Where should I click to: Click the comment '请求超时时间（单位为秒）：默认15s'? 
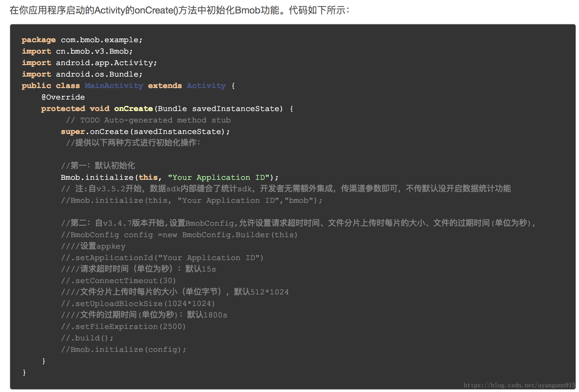[x=138, y=269]
